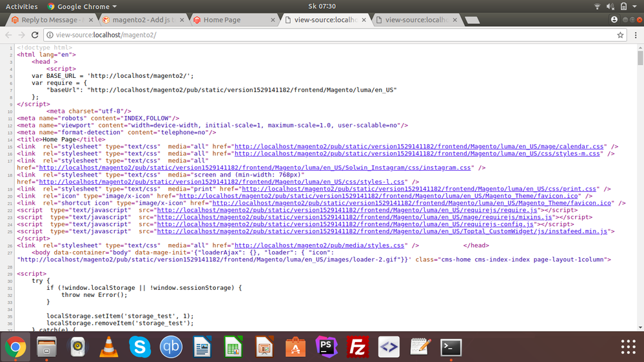The width and height of the screenshot is (644, 362).
Task: Open VLC media player from the dock
Action: 108,347
